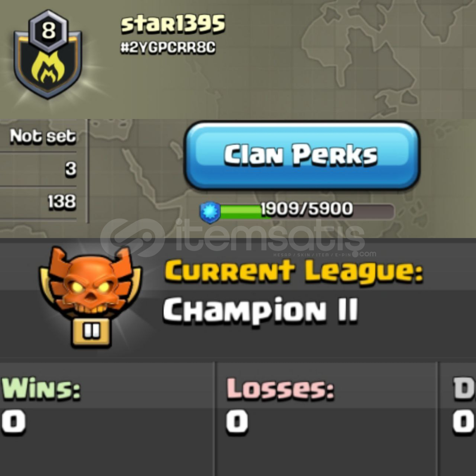
Task: Click the green clan XP progress bar
Action: pos(307,212)
